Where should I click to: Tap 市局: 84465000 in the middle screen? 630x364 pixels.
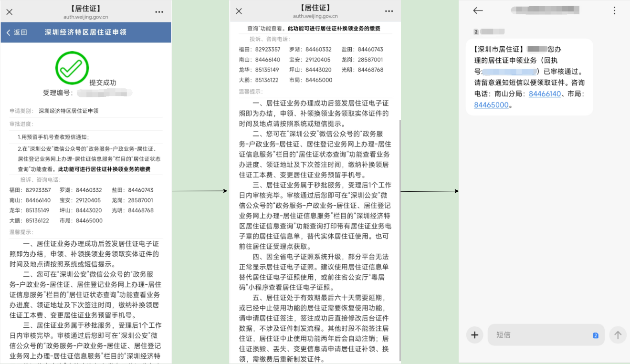311,80
